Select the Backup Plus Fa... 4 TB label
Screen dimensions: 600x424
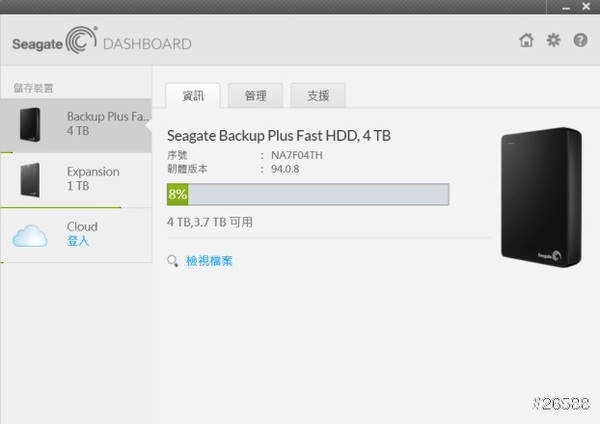point(107,124)
